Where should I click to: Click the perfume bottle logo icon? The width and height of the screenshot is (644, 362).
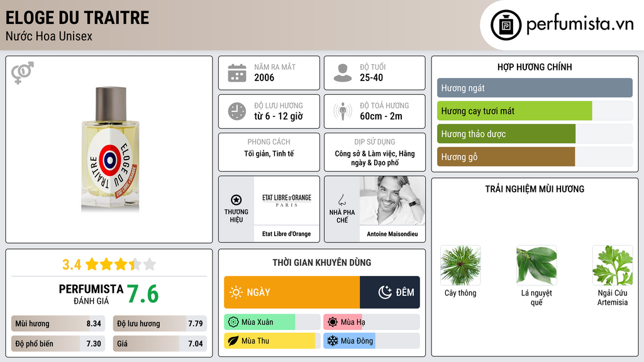pyautogui.click(x=506, y=25)
